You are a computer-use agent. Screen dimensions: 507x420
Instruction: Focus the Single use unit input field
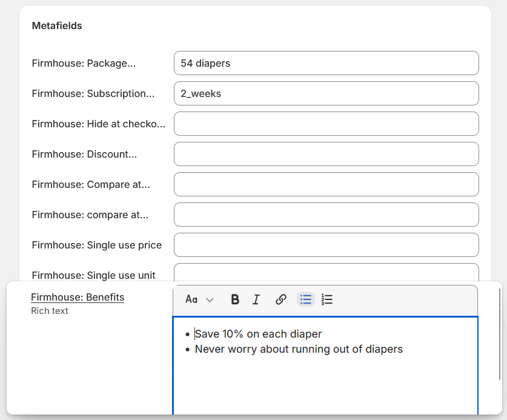click(x=326, y=273)
